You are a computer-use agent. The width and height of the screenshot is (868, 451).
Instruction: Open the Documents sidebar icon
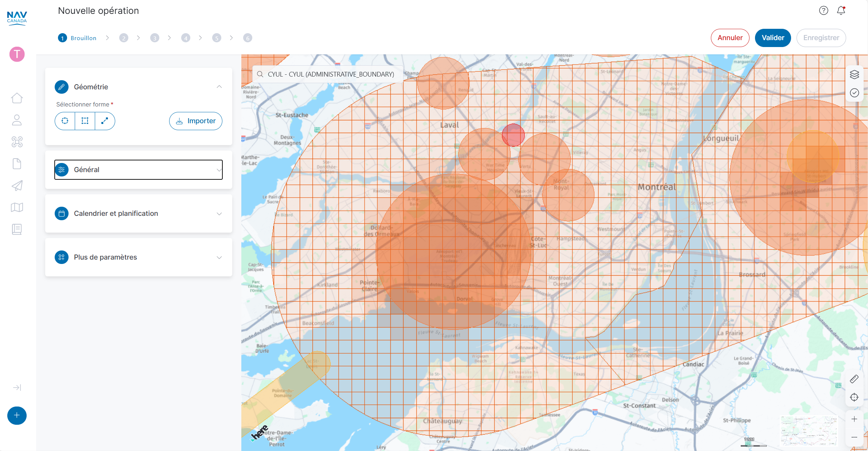coord(17,164)
